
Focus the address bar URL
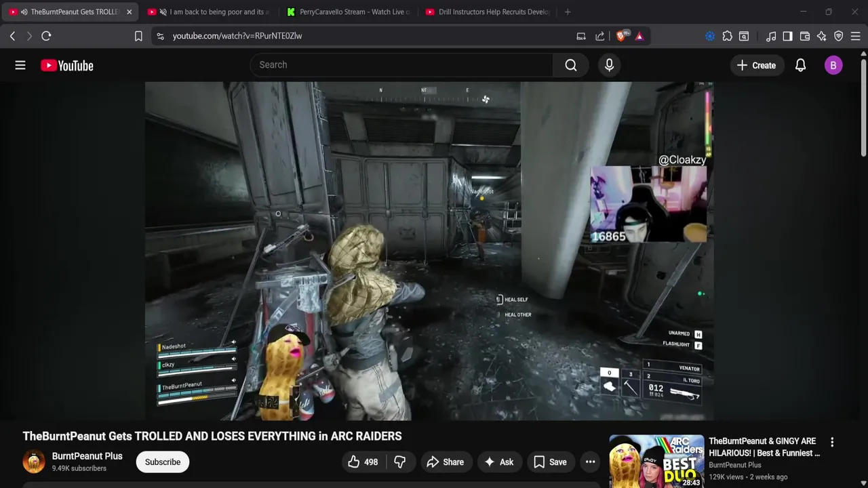(x=237, y=36)
